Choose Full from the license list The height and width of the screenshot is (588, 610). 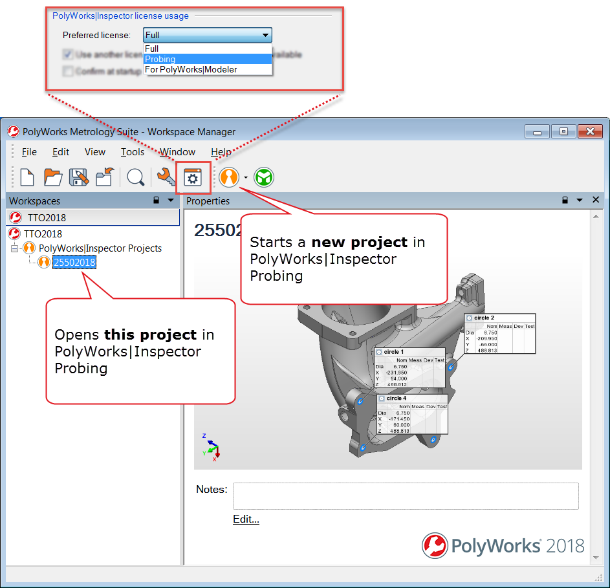208,49
